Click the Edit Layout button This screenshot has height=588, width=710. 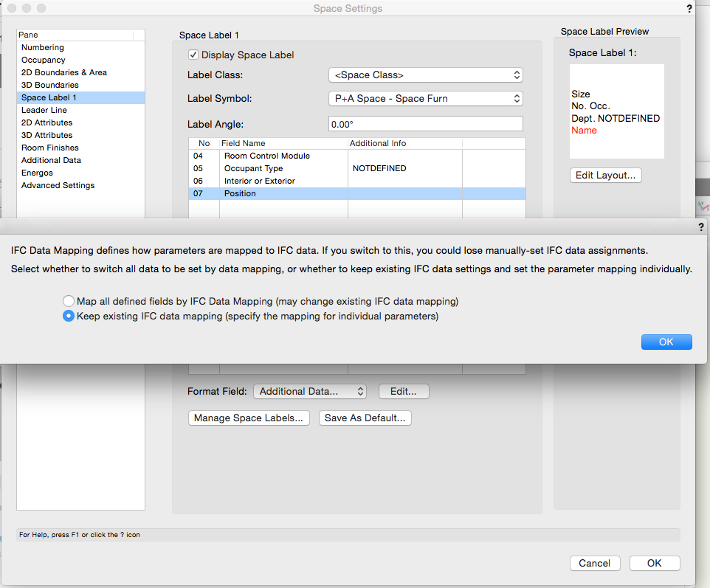(x=606, y=176)
